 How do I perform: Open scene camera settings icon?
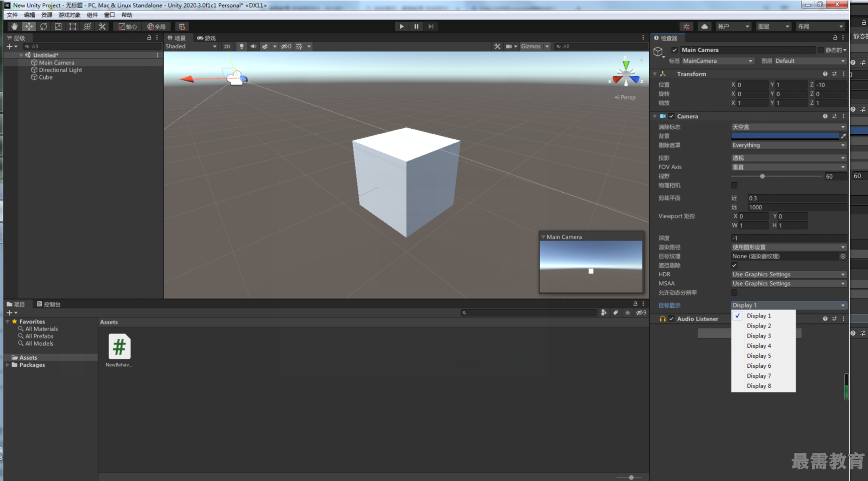point(509,46)
